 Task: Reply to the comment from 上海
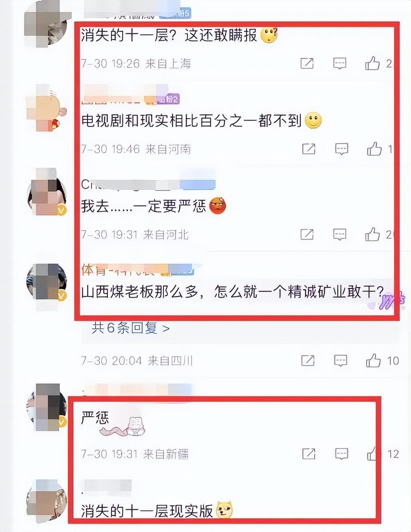click(x=340, y=64)
